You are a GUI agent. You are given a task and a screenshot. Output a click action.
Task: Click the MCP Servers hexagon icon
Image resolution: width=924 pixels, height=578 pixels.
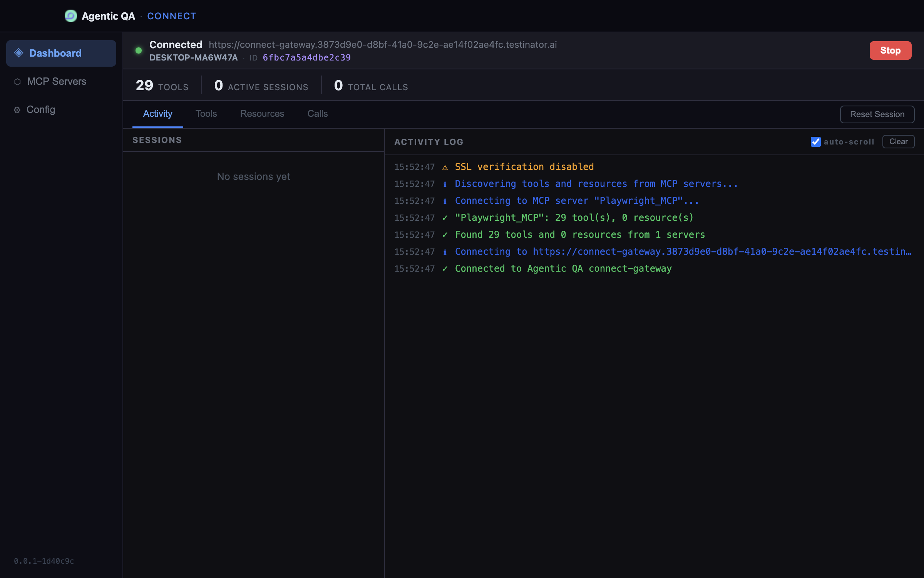[x=17, y=82]
